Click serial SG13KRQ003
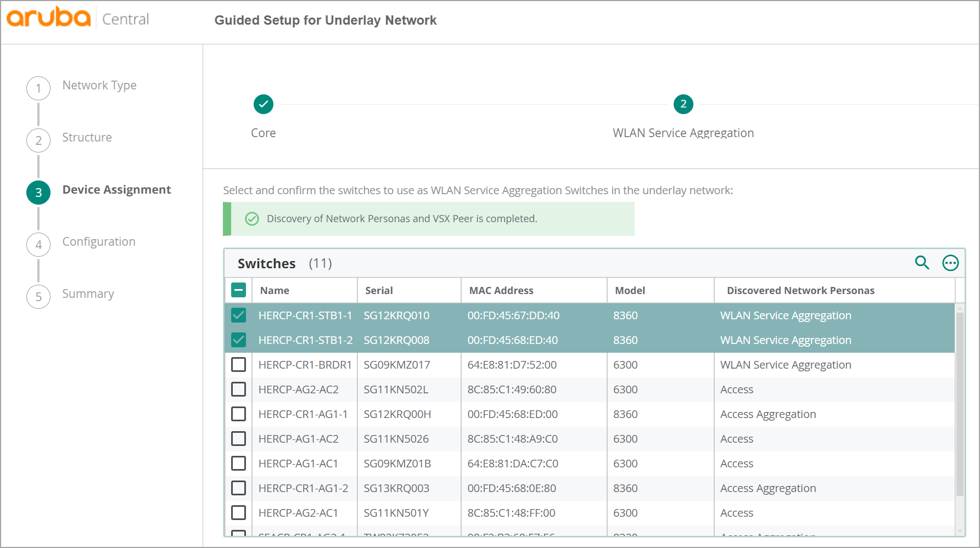 [396, 488]
